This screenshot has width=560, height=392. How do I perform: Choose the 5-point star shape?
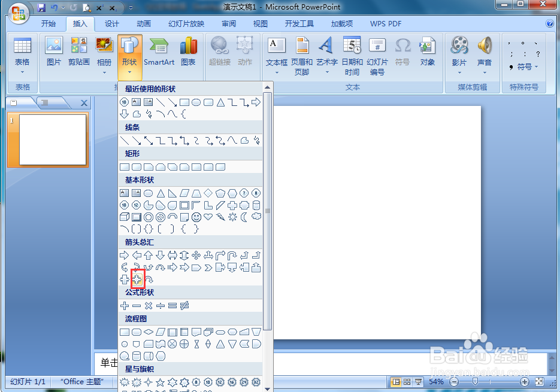tap(161, 382)
